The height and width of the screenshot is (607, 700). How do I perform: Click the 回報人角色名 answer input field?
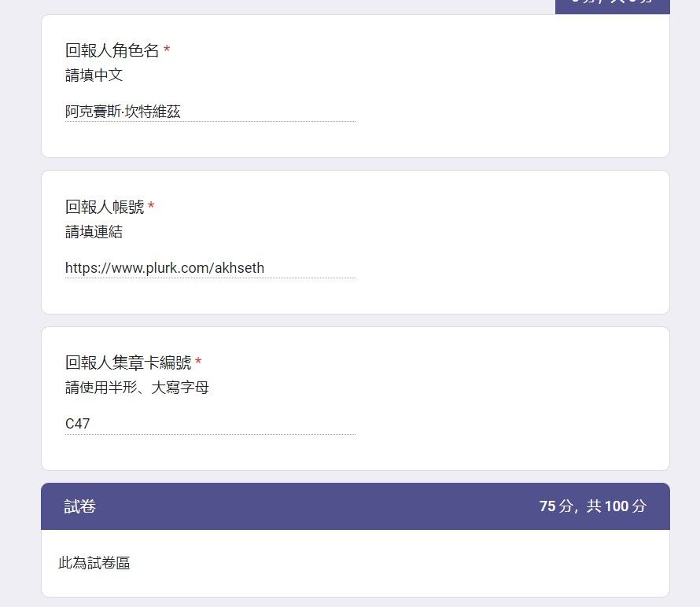coord(210,112)
